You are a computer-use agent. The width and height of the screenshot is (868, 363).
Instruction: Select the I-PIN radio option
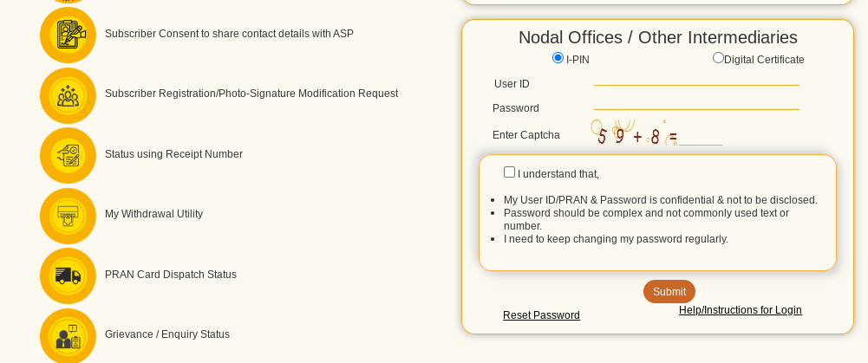[558, 58]
